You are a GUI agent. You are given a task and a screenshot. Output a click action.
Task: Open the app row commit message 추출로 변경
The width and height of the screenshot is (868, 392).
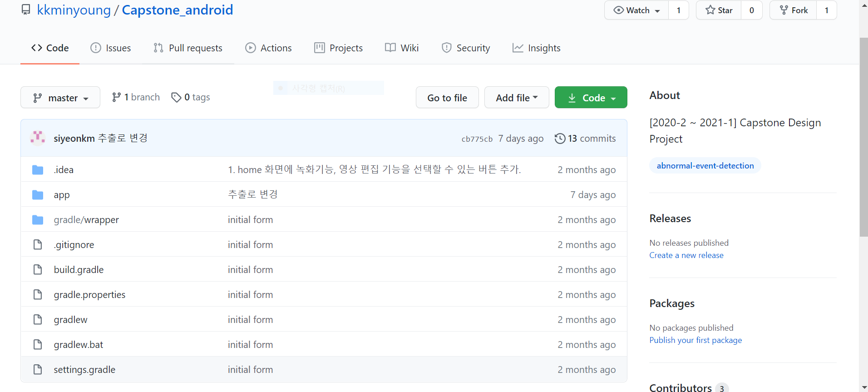(x=253, y=194)
